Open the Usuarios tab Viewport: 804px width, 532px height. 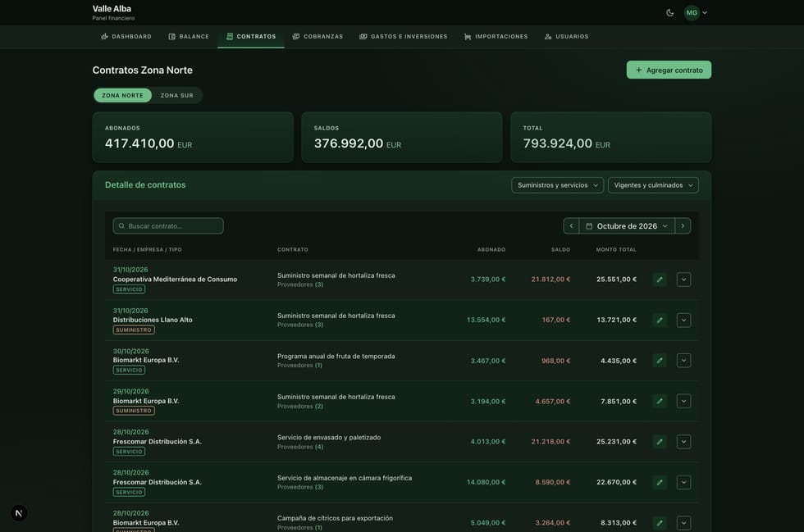click(567, 36)
